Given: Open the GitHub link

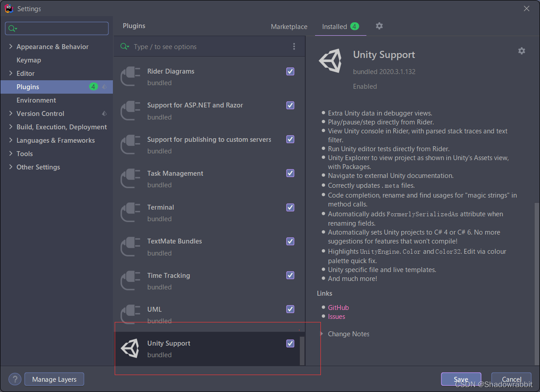Looking at the screenshot, I should click(x=338, y=308).
